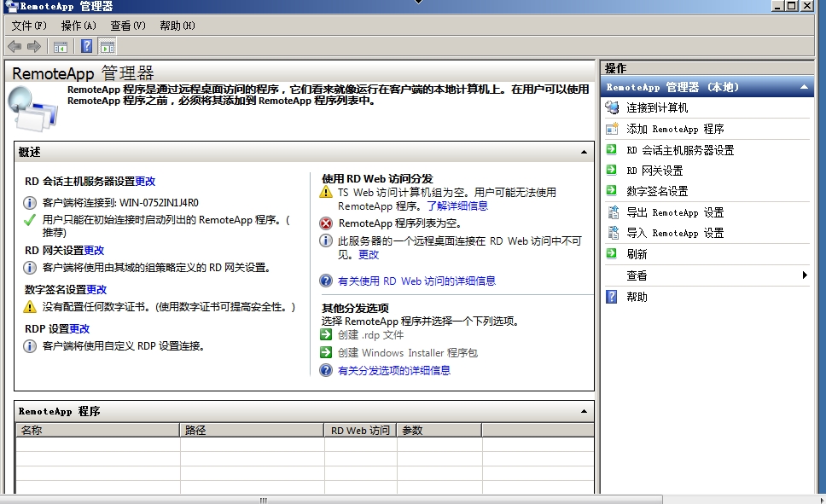Image resolution: width=826 pixels, height=504 pixels.
Task: Click green arrow icon next to 创建 .rdp 文件
Action: [x=326, y=334]
